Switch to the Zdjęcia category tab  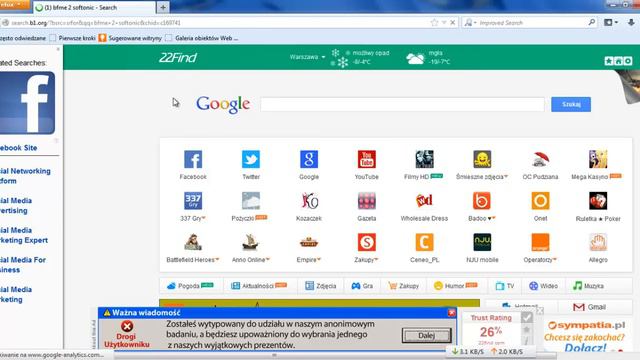(x=321, y=286)
